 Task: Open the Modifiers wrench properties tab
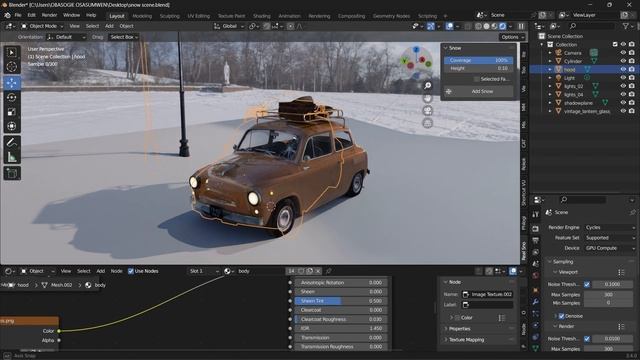pyautogui.click(x=536, y=302)
